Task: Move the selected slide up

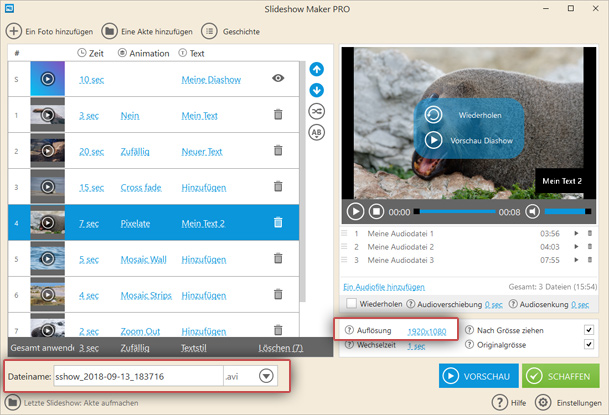Action: point(317,69)
